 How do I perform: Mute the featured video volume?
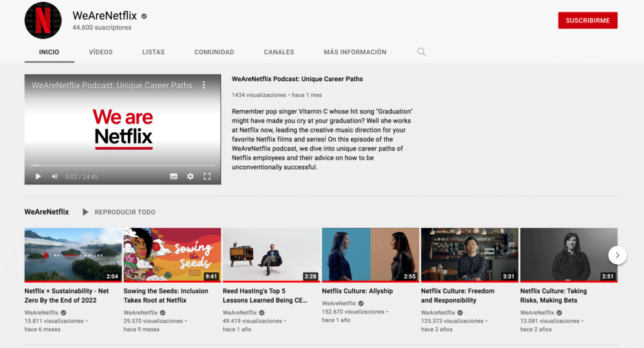(x=55, y=177)
